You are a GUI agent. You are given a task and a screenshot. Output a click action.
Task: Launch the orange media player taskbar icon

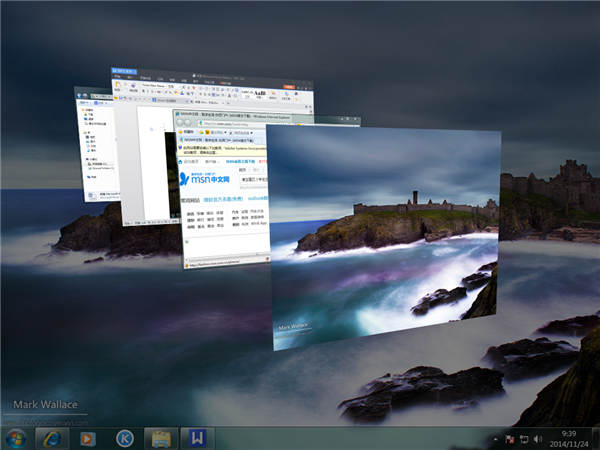pos(88,438)
